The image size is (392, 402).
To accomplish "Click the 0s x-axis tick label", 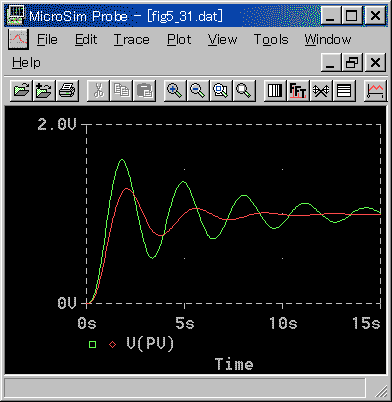I will click(87, 323).
